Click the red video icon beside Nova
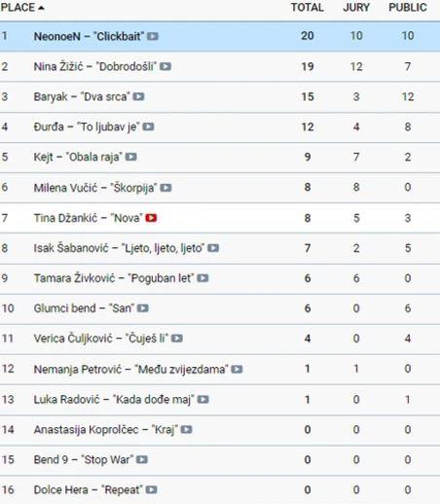 click(x=151, y=218)
